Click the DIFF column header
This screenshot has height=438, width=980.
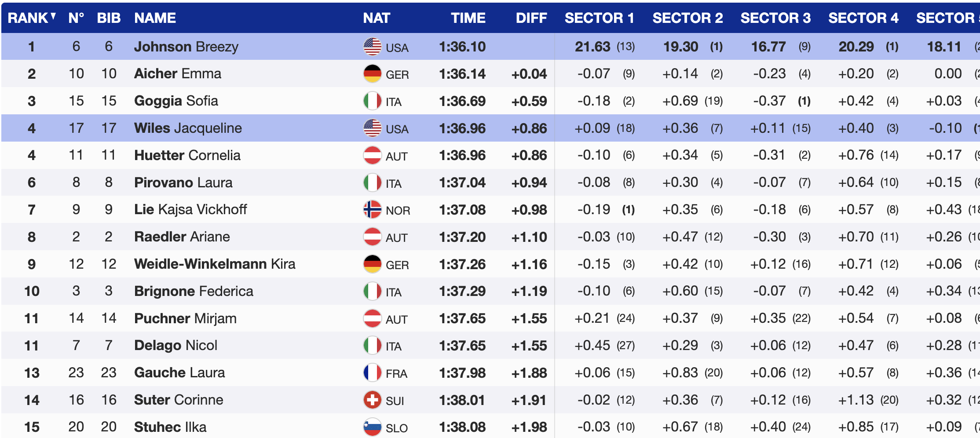click(531, 18)
